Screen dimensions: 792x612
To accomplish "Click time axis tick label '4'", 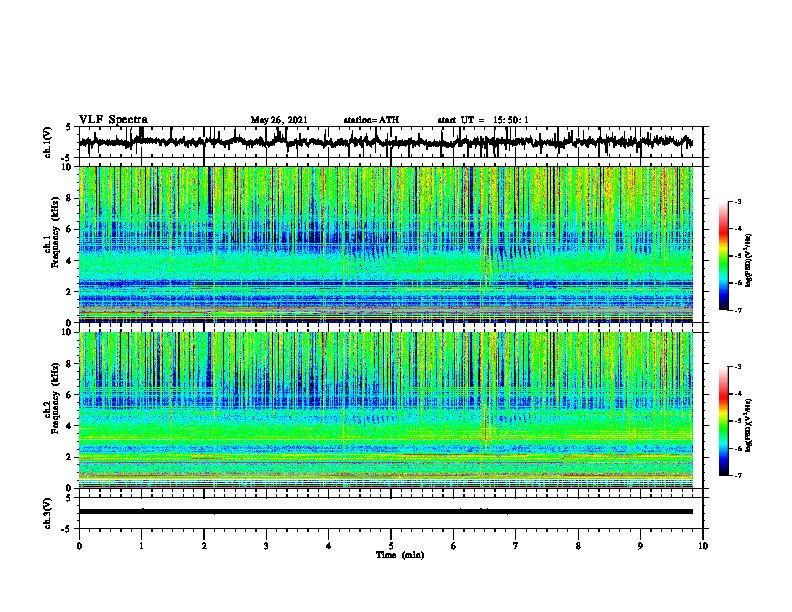I will point(329,546).
